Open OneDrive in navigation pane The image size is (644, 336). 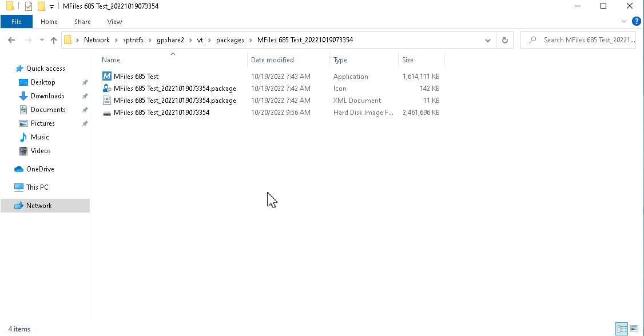point(40,169)
